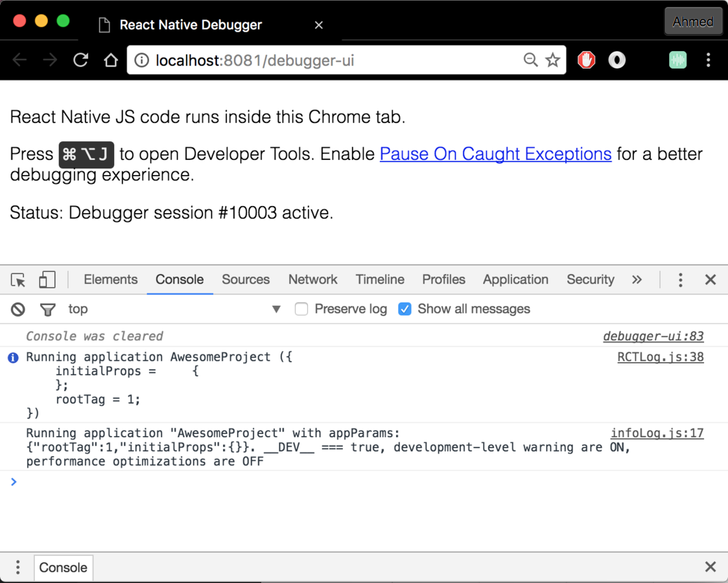Open the green waveform extension icon
Image resolution: width=728 pixels, height=583 pixels.
pyautogui.click(x=678, y=60)
